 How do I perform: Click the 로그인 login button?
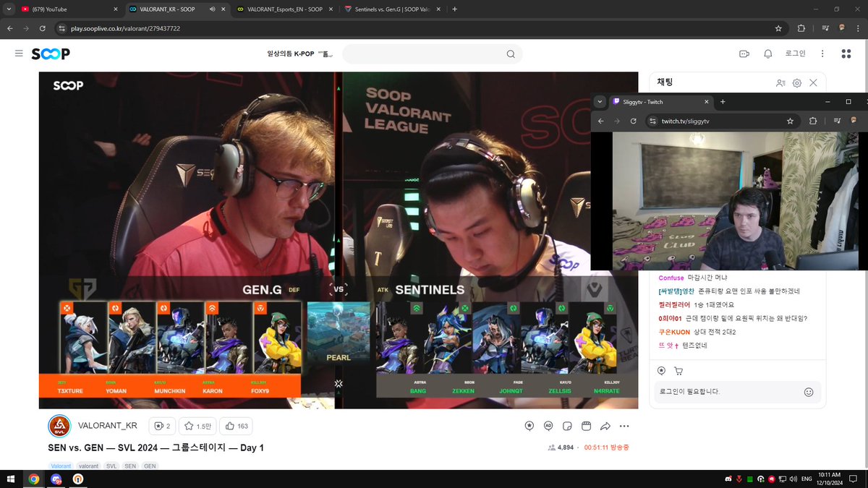coord(796,53)
